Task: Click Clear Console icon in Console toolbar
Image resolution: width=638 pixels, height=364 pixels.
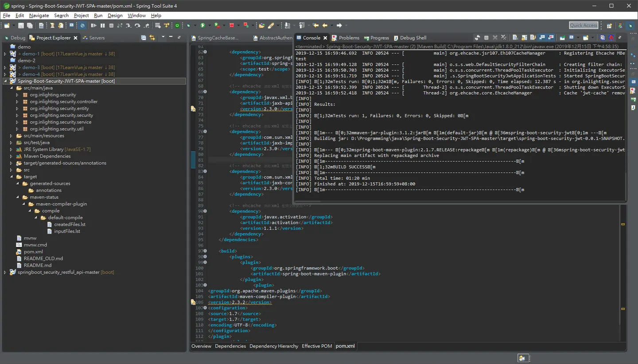Action: point(515,38)
